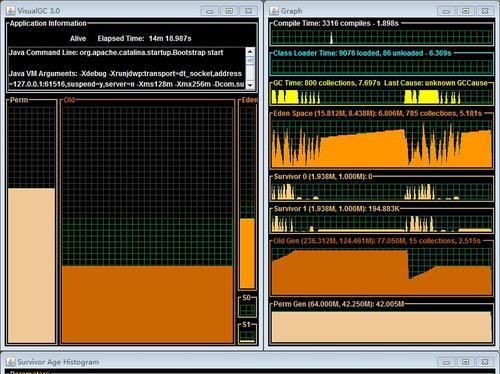Click the Elapsed Time value 14m 18.987s
Viewport: 500px width, 374px height.
pyautogui.click(x=170, y=39)
